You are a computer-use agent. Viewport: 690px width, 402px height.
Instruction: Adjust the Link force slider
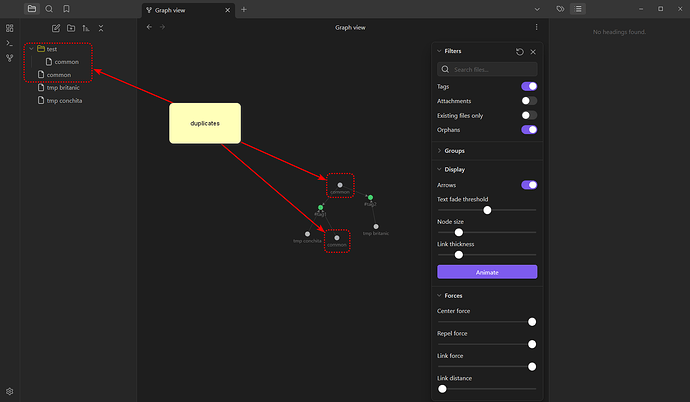[487, 366]
